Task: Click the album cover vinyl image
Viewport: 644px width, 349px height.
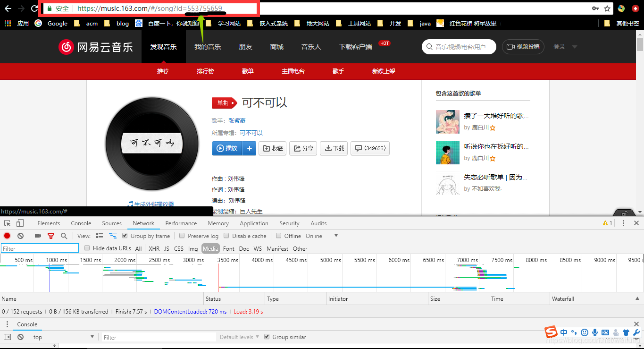Action: 152,143
